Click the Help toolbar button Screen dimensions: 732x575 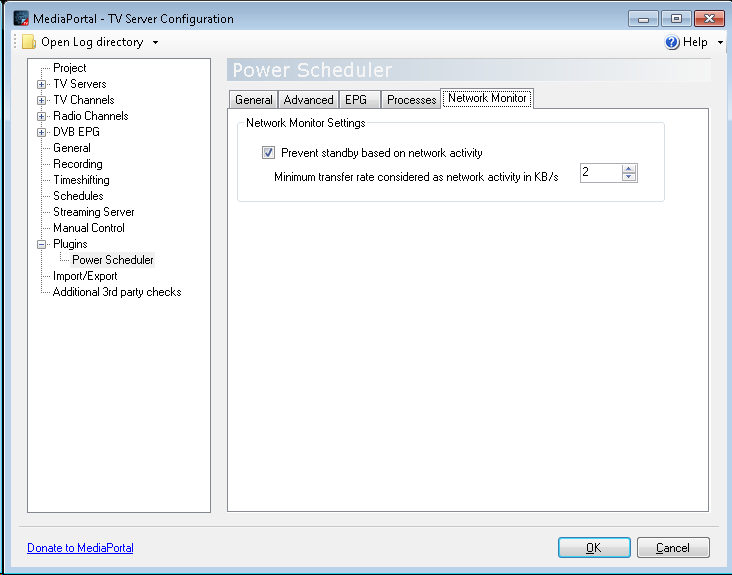point(694,42)
